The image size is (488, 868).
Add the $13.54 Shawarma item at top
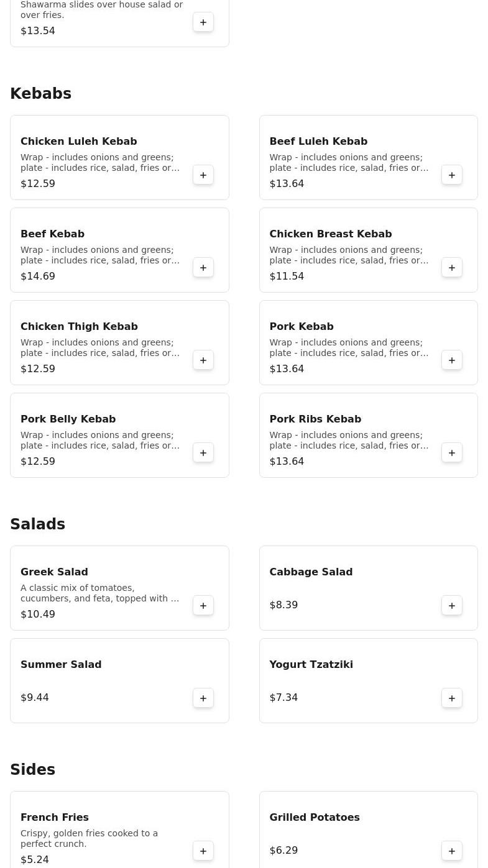[x=203, y=22]
